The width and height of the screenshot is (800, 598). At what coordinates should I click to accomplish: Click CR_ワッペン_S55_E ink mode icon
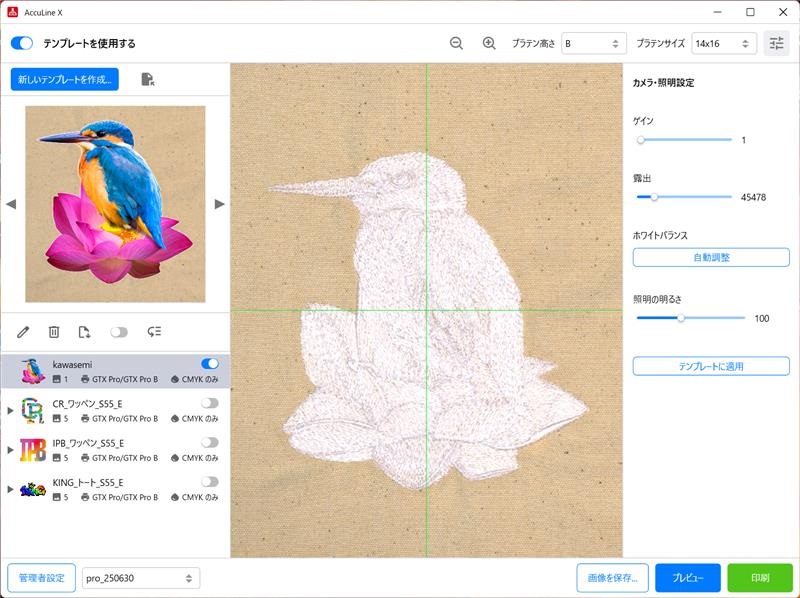coord(174,418)
